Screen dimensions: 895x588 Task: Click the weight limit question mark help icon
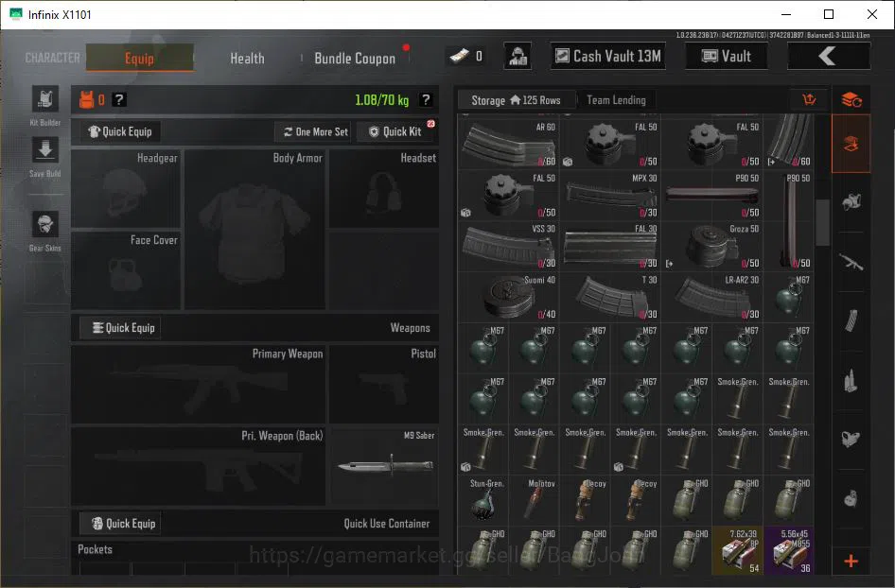click(x=426, y=100)
